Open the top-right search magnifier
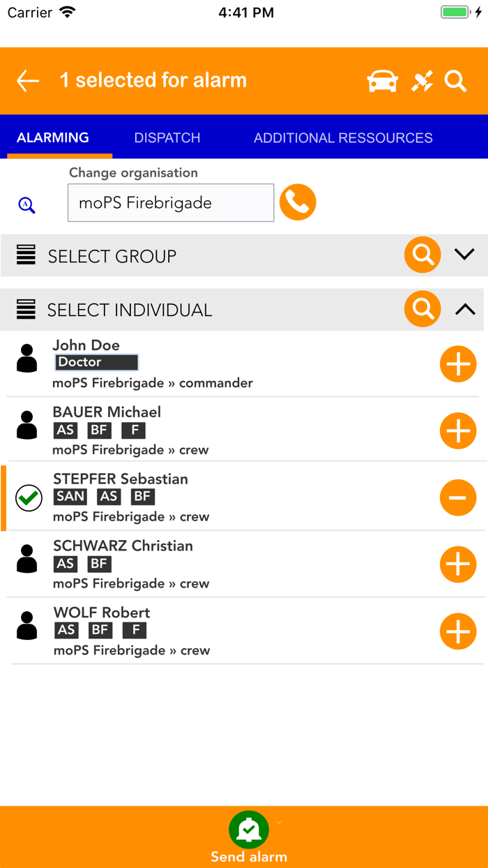Screen dimensions: 488x868 pos(455,81)
